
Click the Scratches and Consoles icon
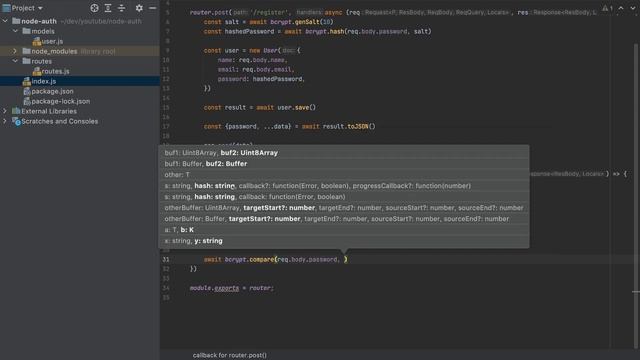[x=16, y=121]
